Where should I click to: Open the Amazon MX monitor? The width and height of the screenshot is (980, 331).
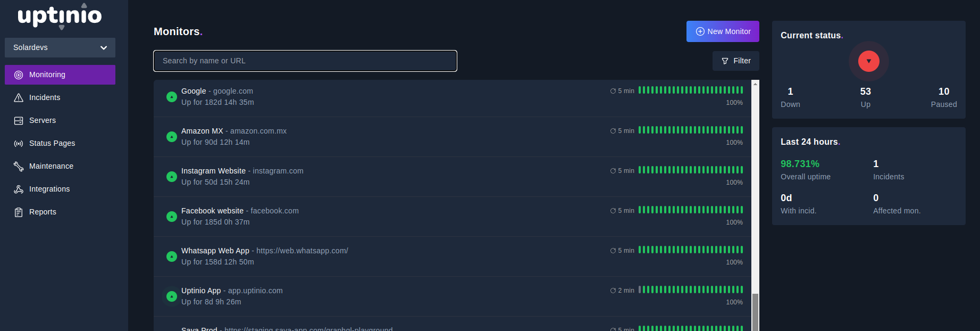coord(453,137)
